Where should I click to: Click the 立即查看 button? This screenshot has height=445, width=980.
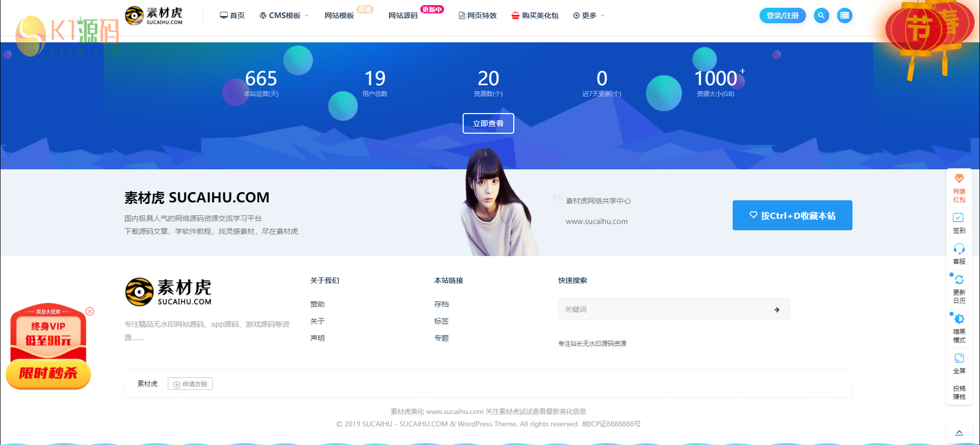point(488,123)
